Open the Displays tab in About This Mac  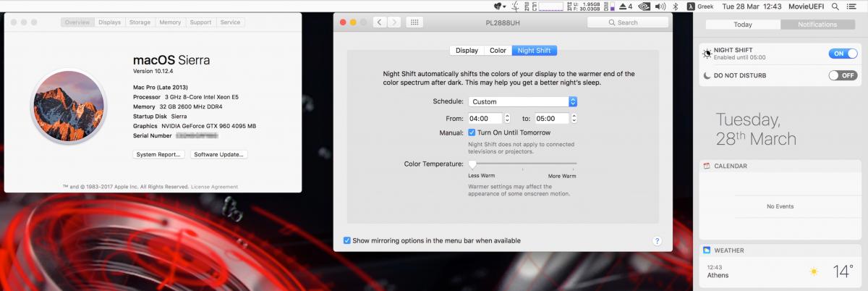pyautogui.click(x=109, y=22)
